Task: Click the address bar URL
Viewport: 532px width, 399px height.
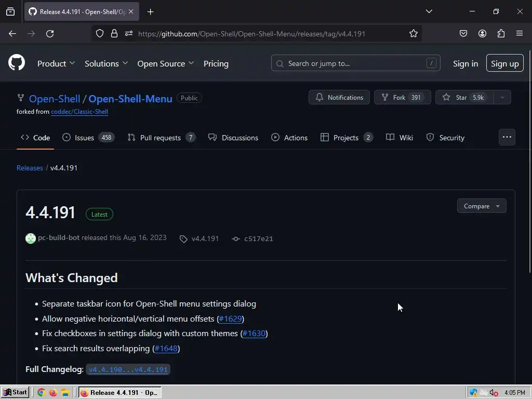Action: click(251, 34)
